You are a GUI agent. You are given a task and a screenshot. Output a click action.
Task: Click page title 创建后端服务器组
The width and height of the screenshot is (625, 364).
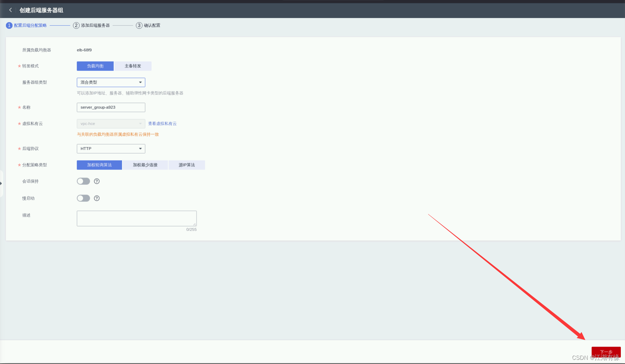(41, 10)
